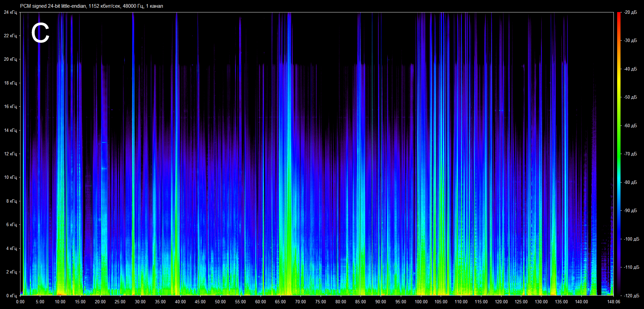Click the 8 кГц frequency axis label
The height and width of the screenshot is (309, 644).
(11, 201)
